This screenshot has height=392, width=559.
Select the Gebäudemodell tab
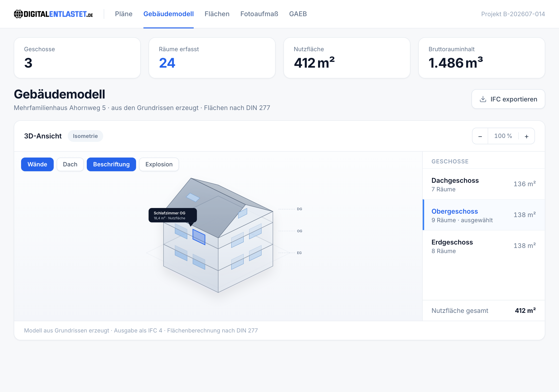(168, 14)
